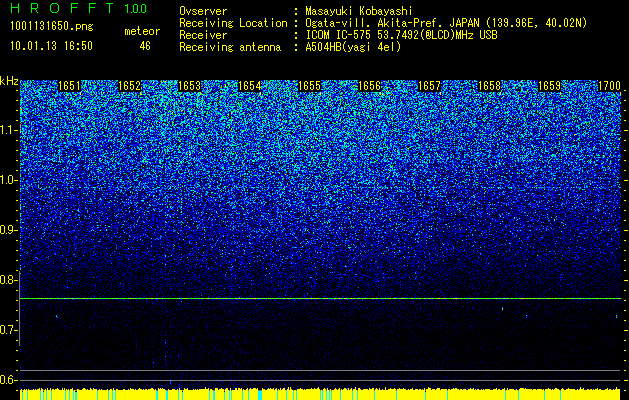
Task: Click the Receiving antenna label
Action: pos(230,47)
